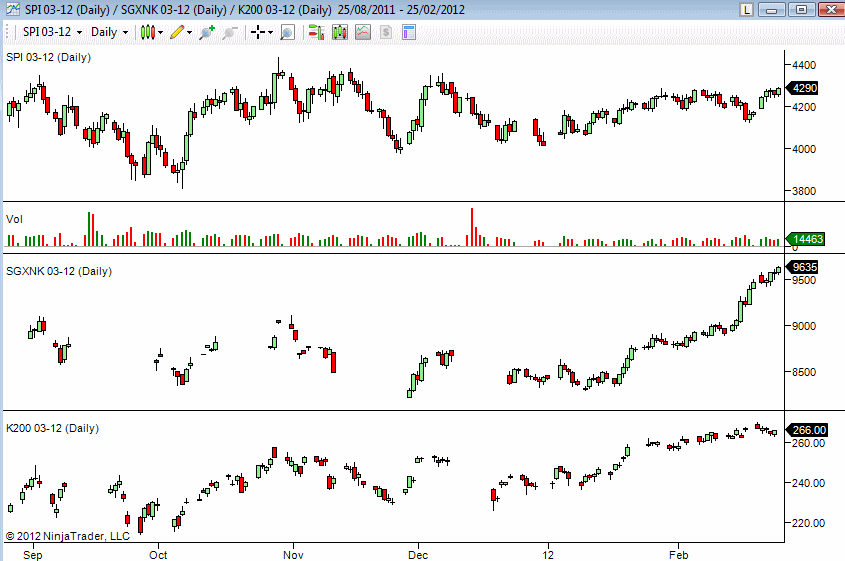Close the chart window
Viewport: 845px width, 561px height.
tap(830, 9)
